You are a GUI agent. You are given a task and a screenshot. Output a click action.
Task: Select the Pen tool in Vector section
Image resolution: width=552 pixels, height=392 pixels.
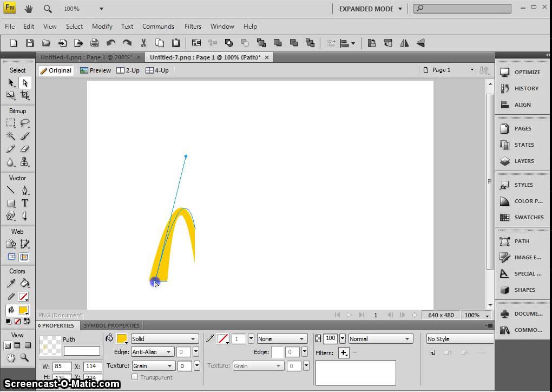click(x=25, y=190)
